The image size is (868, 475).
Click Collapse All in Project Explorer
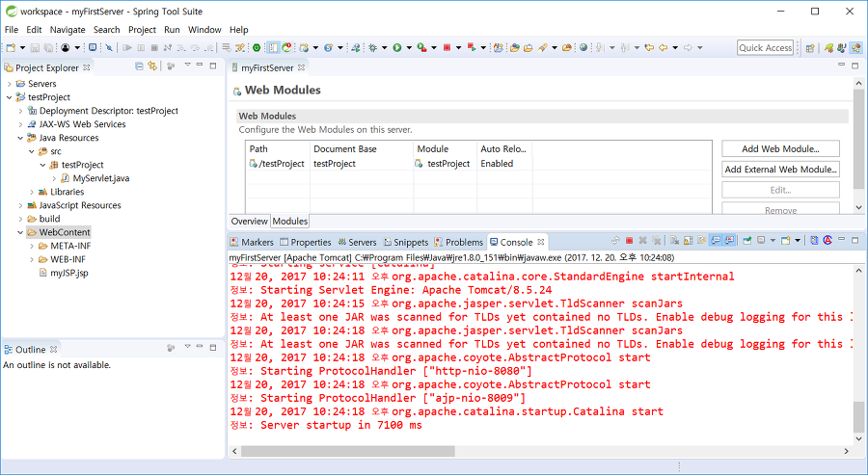pyautogui.click(x=139, y=66)
